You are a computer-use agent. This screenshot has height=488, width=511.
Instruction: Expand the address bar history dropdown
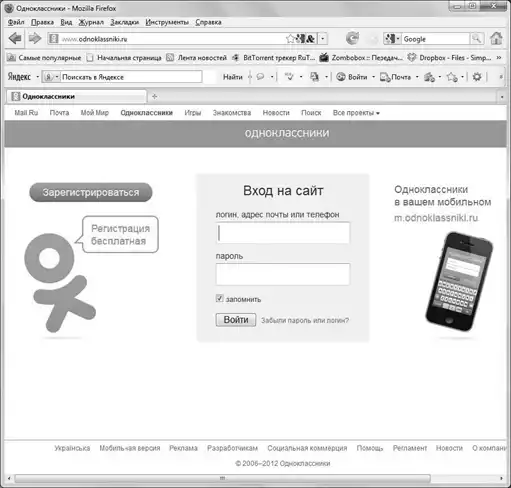pyautogui.click(x=323, y=39)
